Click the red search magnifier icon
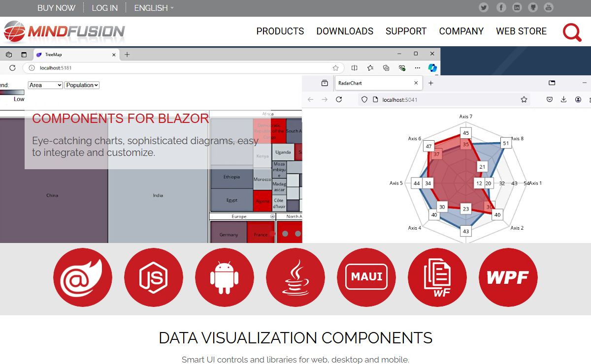This screenshot has width=591, height=364. coord(572,32)
